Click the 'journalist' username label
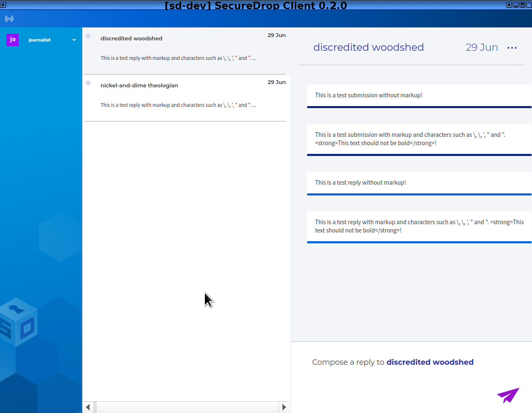 (39, 40)
